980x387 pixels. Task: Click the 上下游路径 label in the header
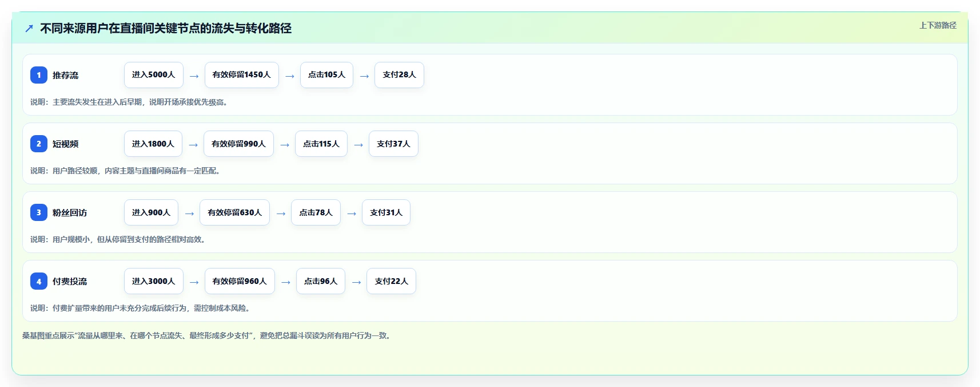coord(938,25)
